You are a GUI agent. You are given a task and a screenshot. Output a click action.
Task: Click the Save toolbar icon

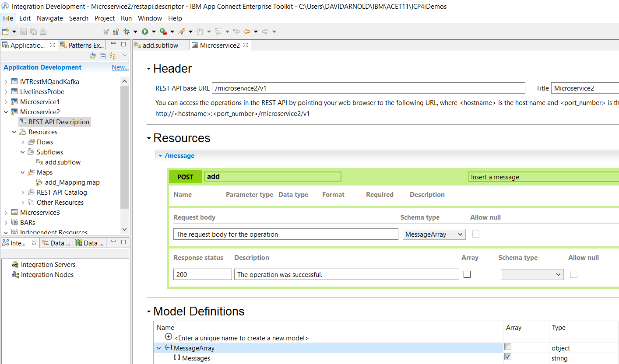(23, 31)
